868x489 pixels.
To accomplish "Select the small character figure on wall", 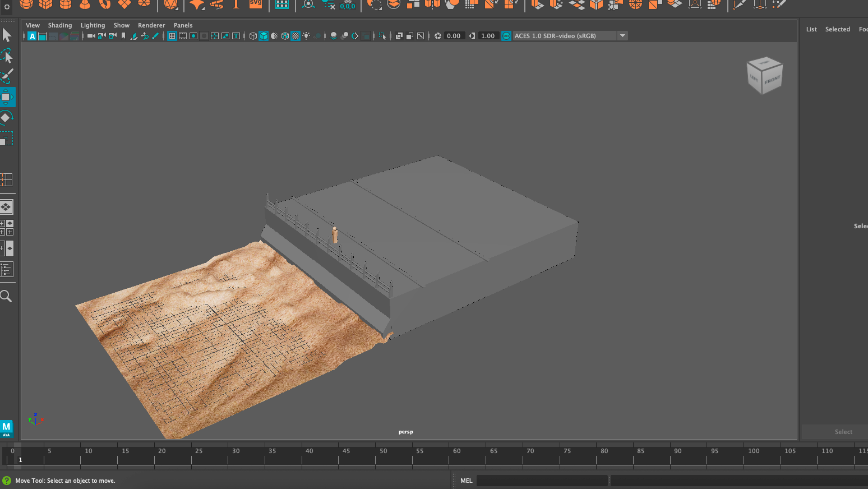I will [x=335, y=234].
